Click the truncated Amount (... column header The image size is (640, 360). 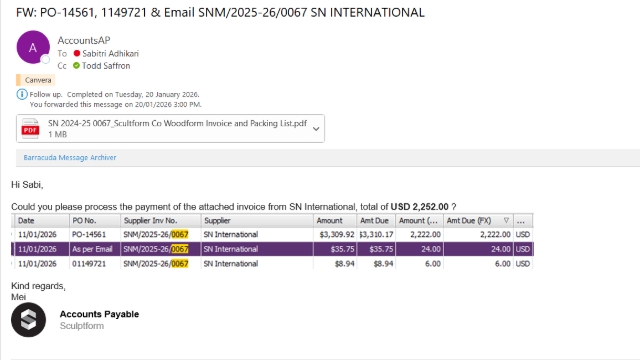pos(420,221)
